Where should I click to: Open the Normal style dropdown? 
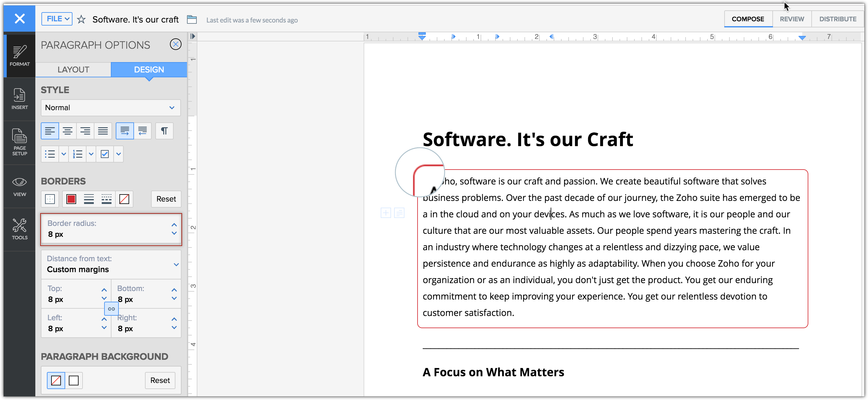click(111, 108)
